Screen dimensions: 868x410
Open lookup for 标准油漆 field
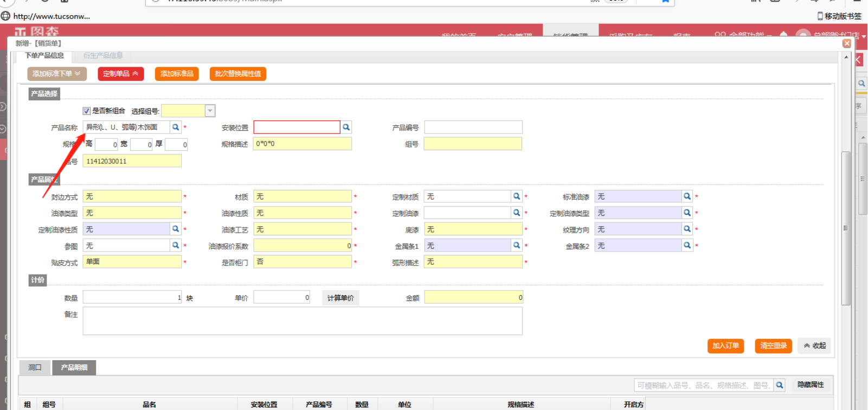687,197
